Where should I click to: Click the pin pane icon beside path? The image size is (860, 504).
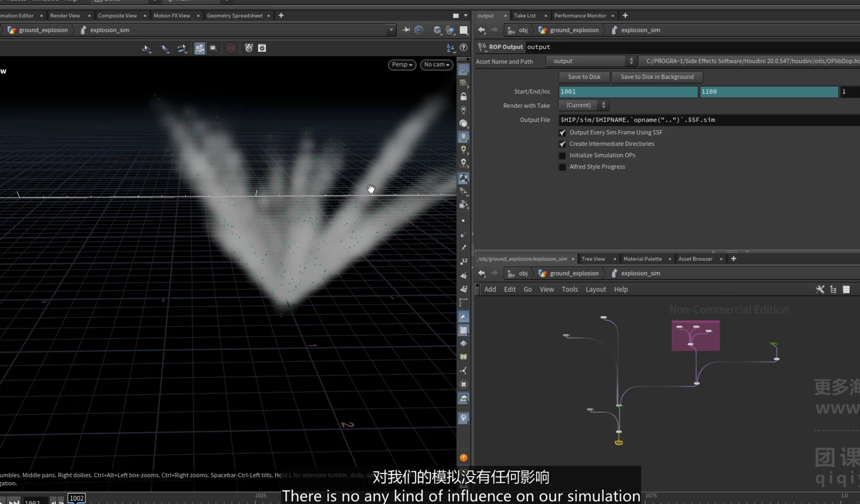(x=406, y=30)
